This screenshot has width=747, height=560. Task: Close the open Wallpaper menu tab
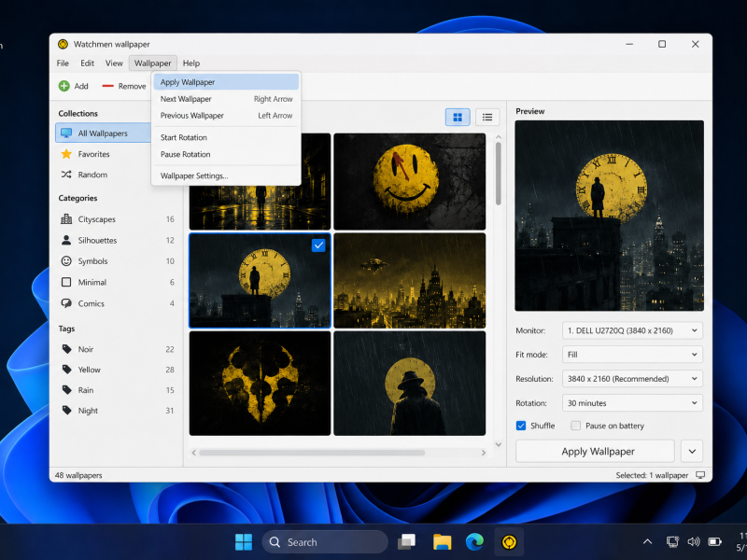click(x=152, y=63)
